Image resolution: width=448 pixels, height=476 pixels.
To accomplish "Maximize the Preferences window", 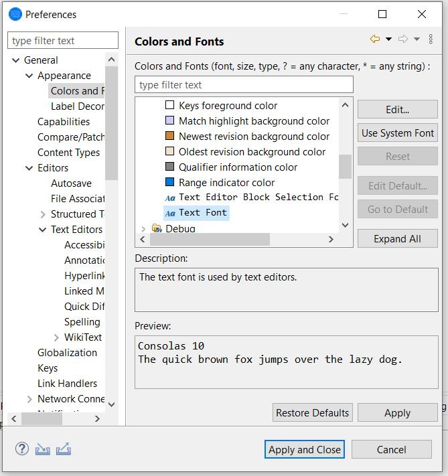I will point(382,14).
